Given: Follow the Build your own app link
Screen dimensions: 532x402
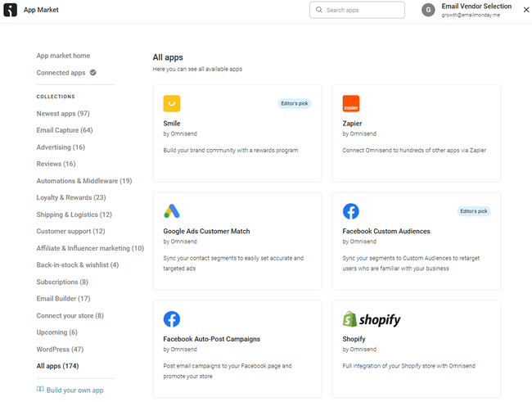Looking at the screenshot, I should 75,390.
